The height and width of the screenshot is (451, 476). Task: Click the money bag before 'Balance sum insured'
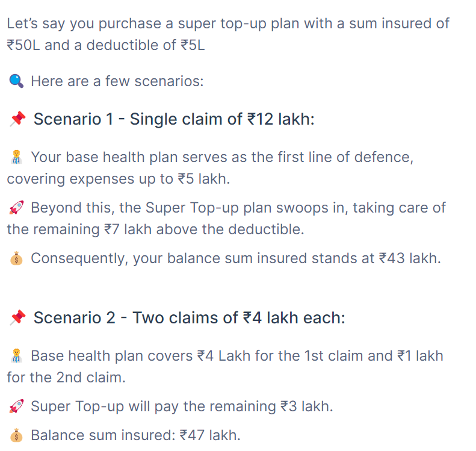pos(16,435)
